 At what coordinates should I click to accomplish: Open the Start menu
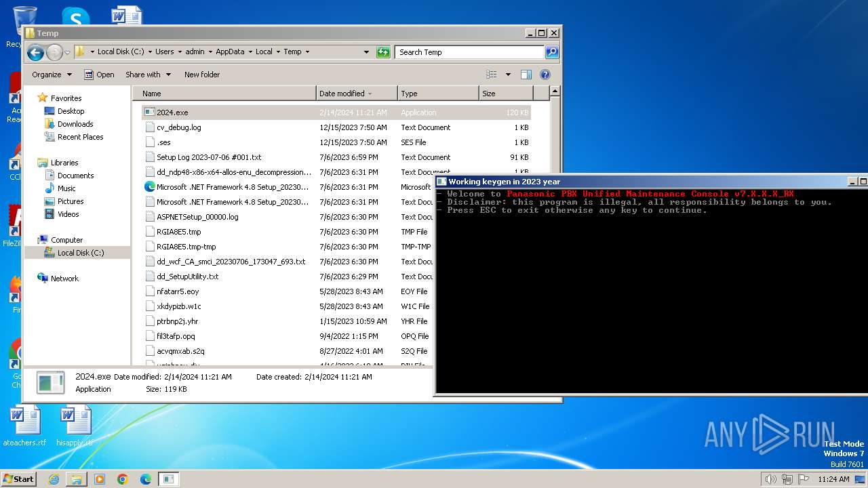19,479
